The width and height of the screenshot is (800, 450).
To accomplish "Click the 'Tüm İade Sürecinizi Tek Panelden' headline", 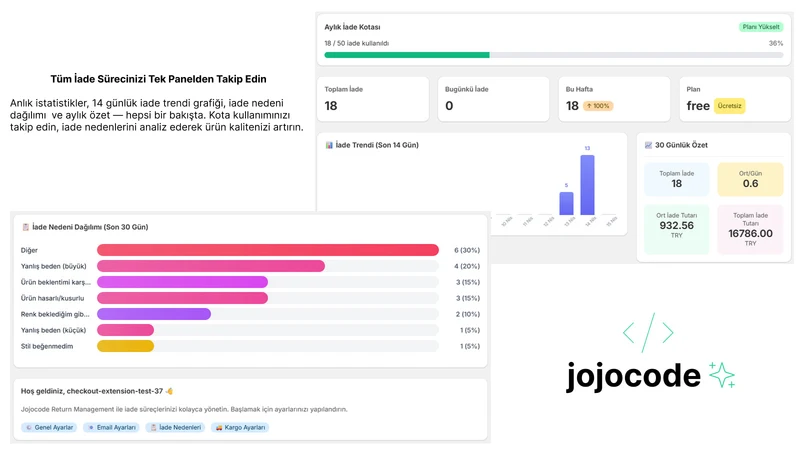I will 158,79.
